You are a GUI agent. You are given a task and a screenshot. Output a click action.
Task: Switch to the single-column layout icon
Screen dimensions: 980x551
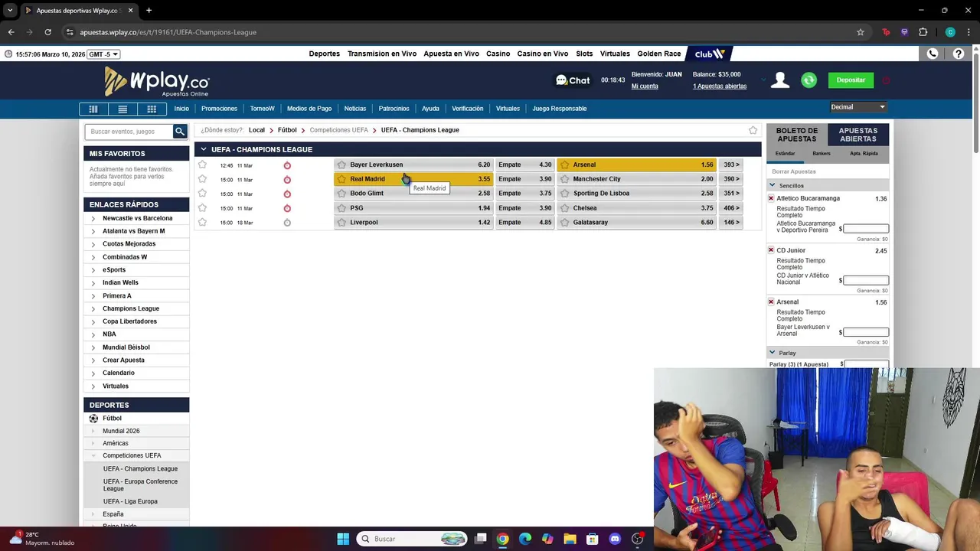(x=93, y=109)
